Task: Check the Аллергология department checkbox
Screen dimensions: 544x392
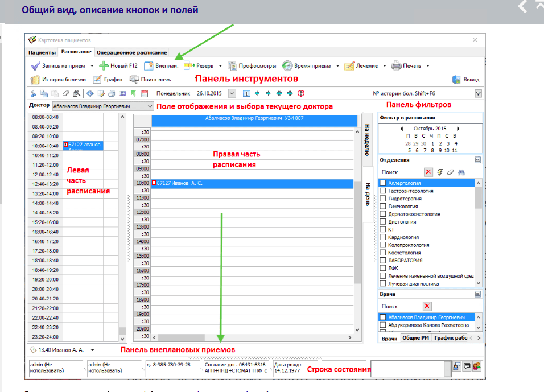Action: pos(383,183)
